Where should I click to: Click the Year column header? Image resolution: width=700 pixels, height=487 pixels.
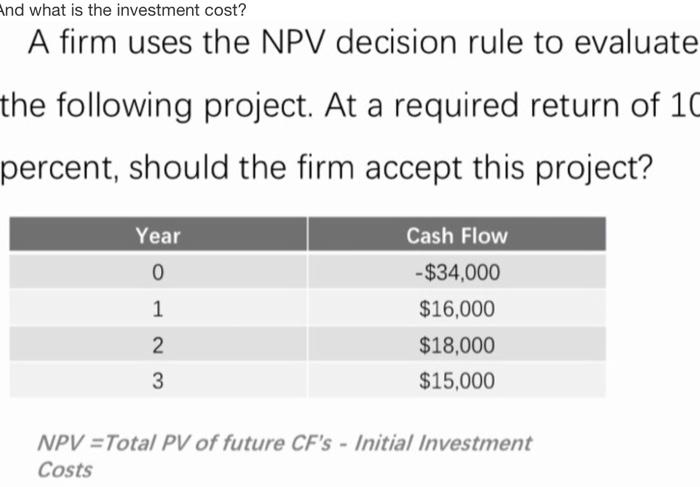(x=158, y=235)
